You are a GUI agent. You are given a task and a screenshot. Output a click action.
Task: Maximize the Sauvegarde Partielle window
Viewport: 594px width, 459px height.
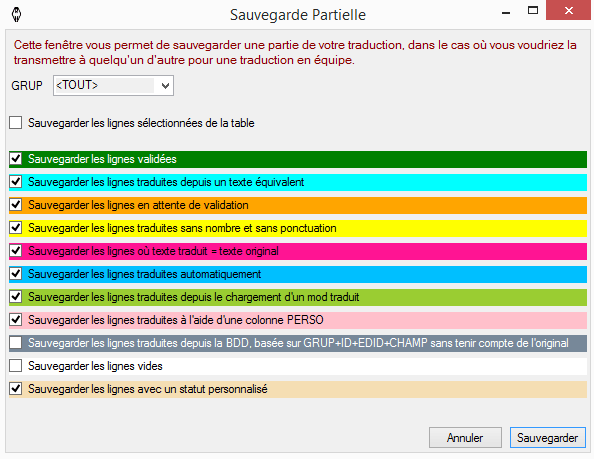(533, 11)
